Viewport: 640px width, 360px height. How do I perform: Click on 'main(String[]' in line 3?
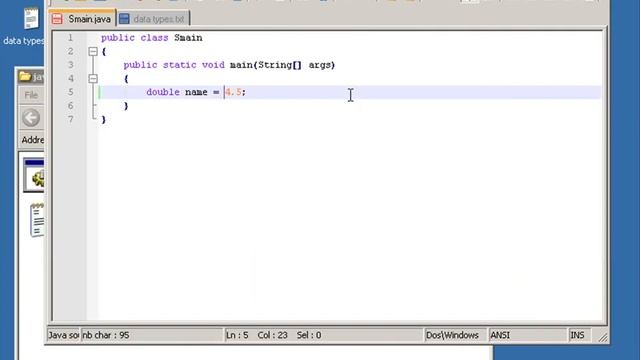point(265,65)
